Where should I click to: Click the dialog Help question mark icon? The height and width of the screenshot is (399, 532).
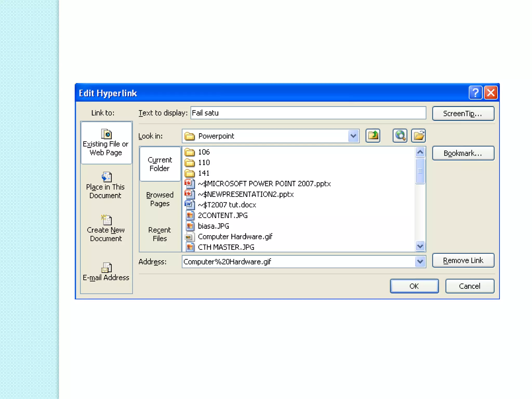475,93
